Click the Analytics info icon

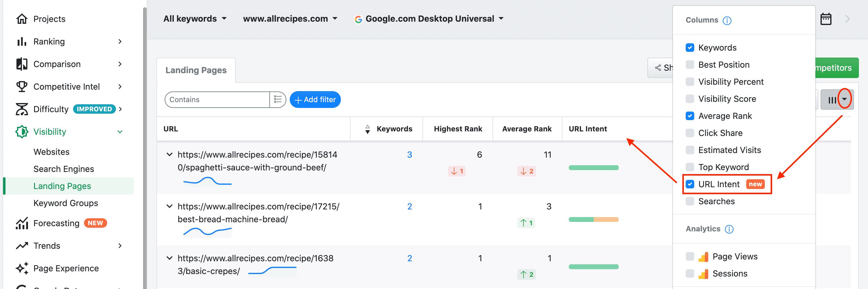729,229
